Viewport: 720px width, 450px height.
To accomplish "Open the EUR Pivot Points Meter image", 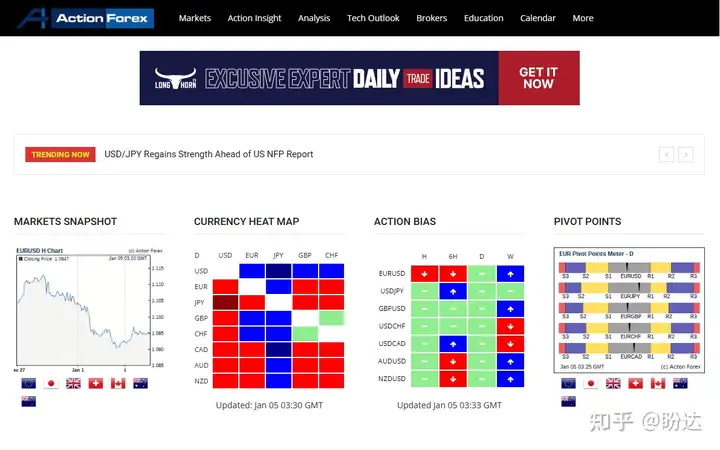I will point(629,310).
